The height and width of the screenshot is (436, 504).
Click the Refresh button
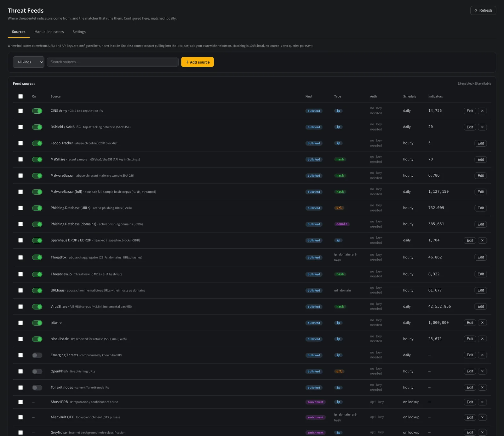[x=483, y=10]
